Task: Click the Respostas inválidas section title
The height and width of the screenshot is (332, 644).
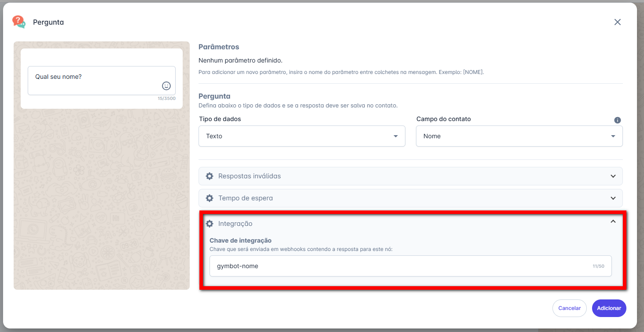Action: tap(249, 176)
